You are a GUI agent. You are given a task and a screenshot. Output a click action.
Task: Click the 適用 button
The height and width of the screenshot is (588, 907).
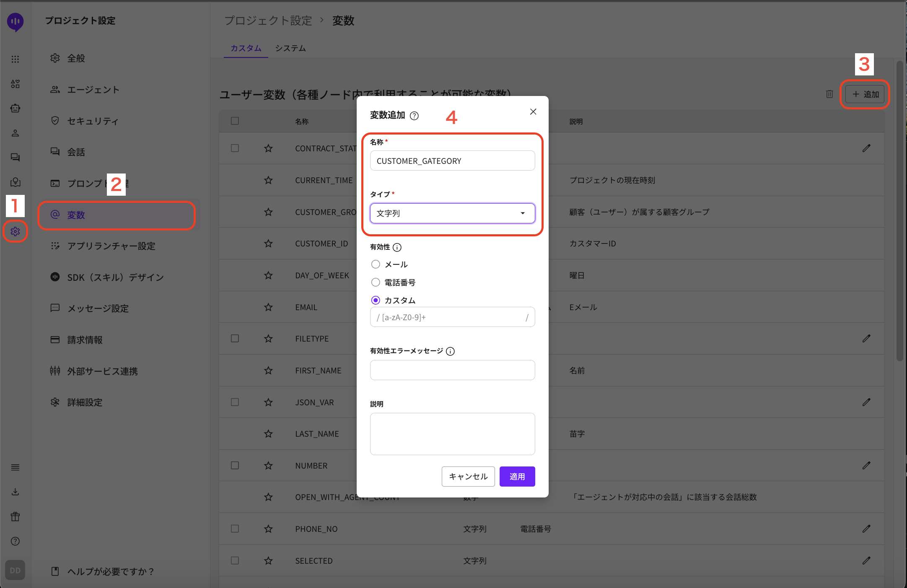point(517,477)
